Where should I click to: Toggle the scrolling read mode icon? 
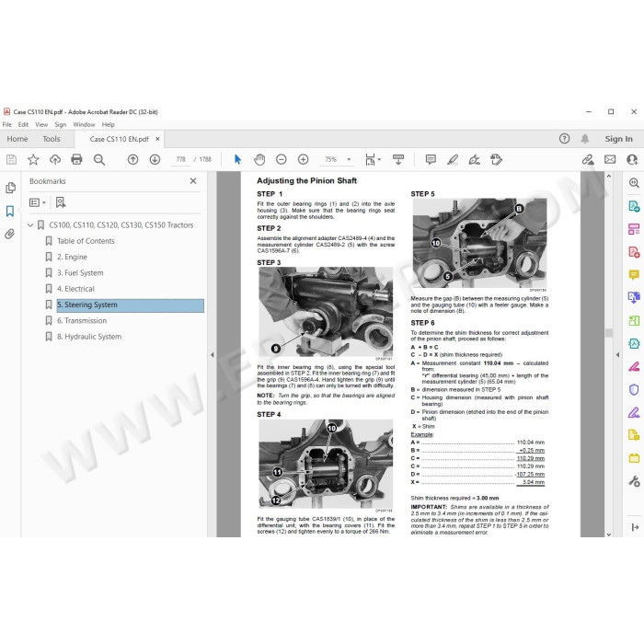pyautogui.click(x=398, y=159)
